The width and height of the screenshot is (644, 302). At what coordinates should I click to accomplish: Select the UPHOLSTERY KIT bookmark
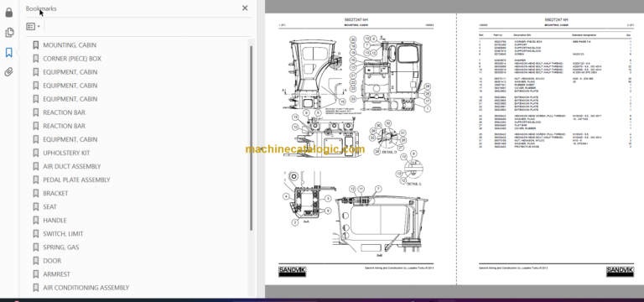[x=66, y=153]
